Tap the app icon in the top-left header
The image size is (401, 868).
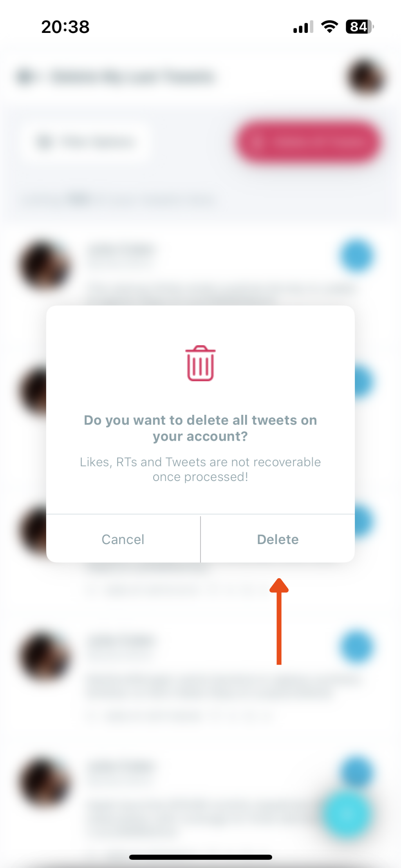pos(26,76)
